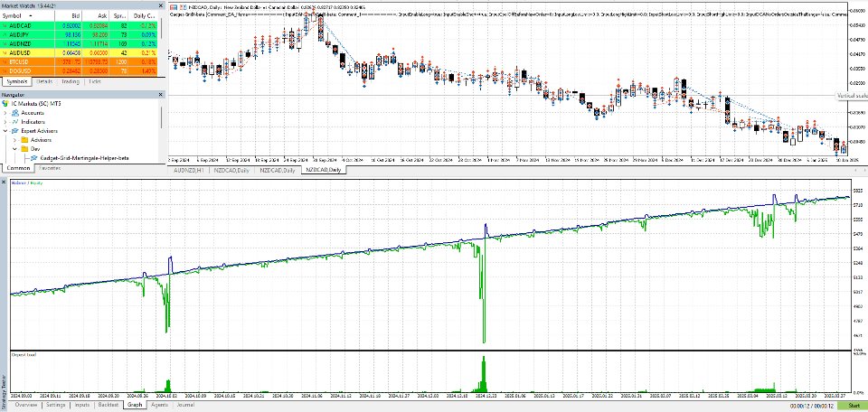Open the Journal tab in Strategy Tester
868x412 pixels.
tap(186, 406)
